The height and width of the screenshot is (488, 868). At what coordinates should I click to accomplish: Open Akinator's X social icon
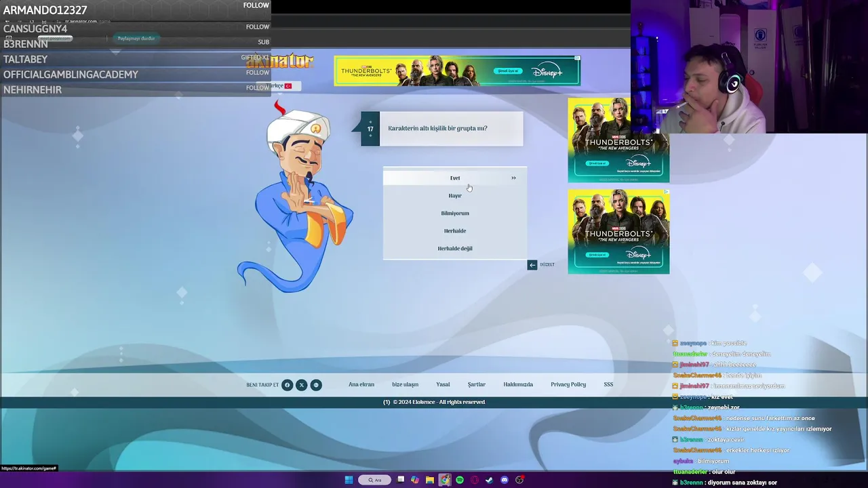pyautogui.click(x=302, y=385)
